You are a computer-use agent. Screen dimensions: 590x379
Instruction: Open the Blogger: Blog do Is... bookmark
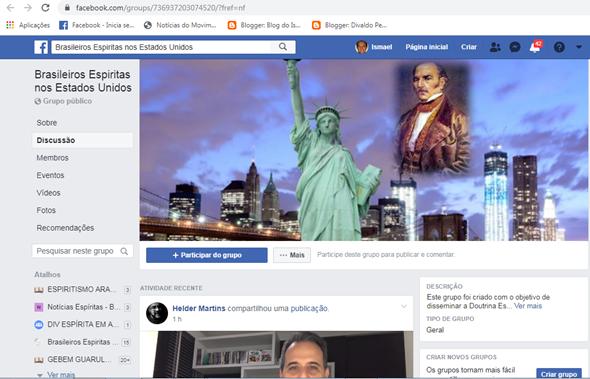265,25
